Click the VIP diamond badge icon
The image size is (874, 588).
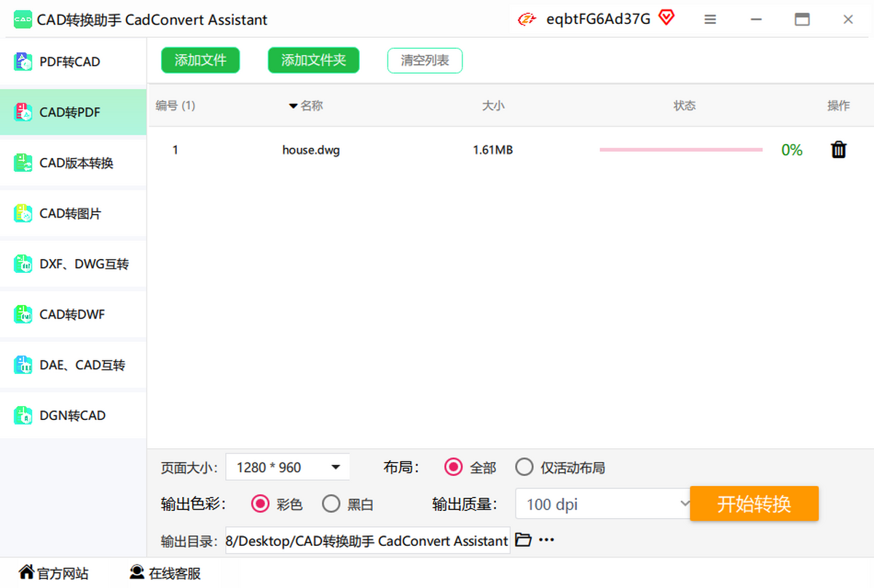666,18
